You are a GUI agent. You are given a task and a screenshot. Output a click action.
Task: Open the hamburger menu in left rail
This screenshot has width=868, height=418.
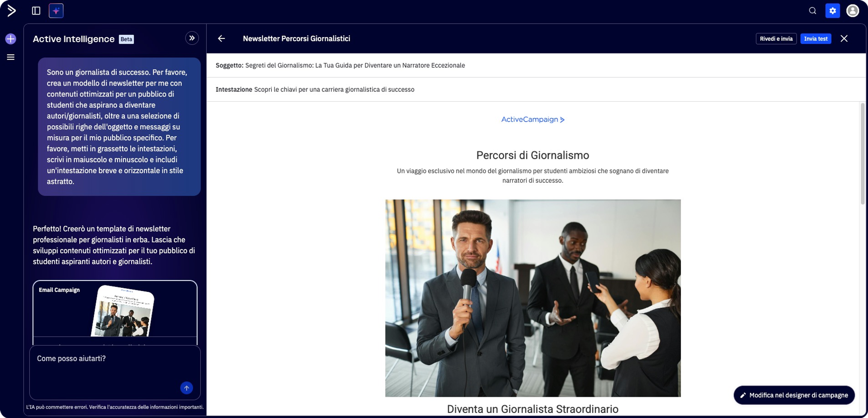pos(11,57)
